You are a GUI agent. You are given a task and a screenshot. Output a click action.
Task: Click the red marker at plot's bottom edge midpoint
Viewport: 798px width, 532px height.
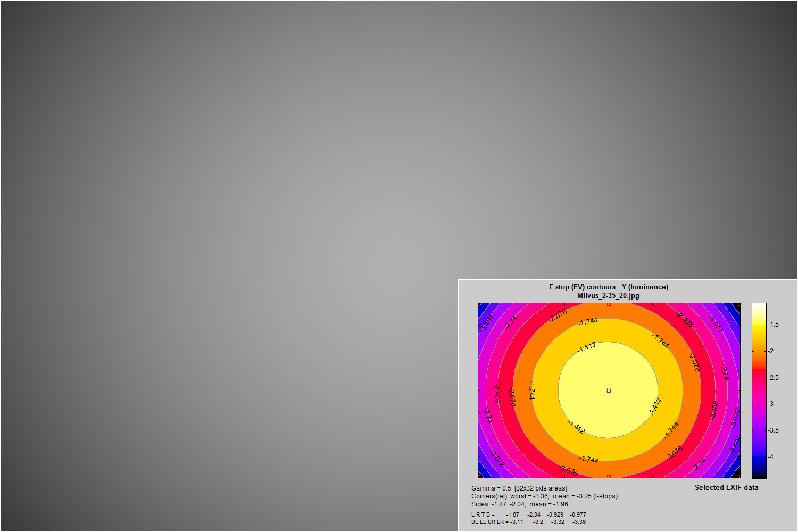(x=609, y=477)
